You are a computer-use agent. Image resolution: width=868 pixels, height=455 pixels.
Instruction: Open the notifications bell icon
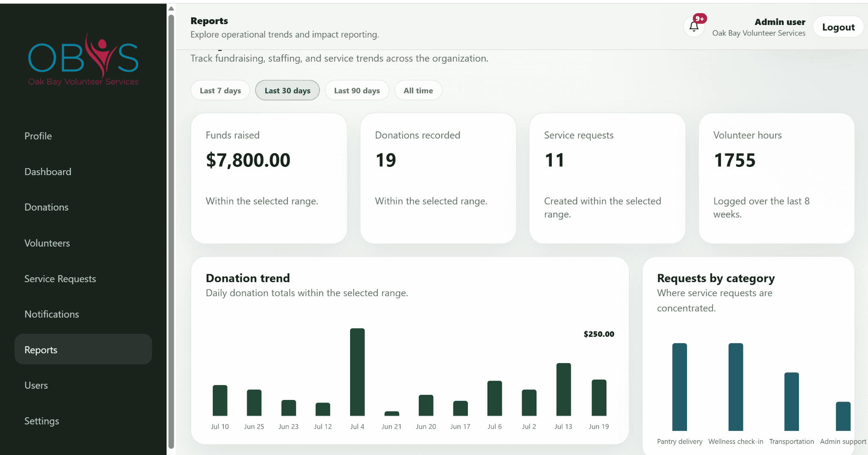(x=694, y=27)
